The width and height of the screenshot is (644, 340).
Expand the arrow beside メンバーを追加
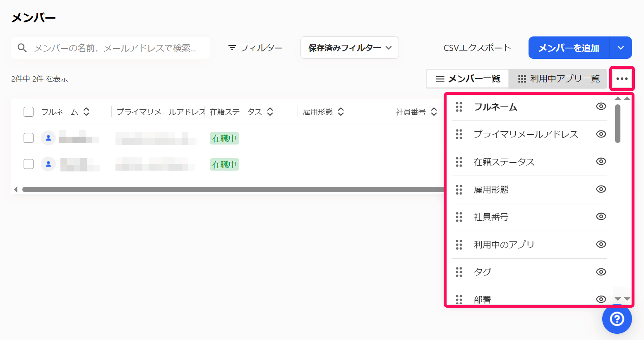tap(621, 48)
